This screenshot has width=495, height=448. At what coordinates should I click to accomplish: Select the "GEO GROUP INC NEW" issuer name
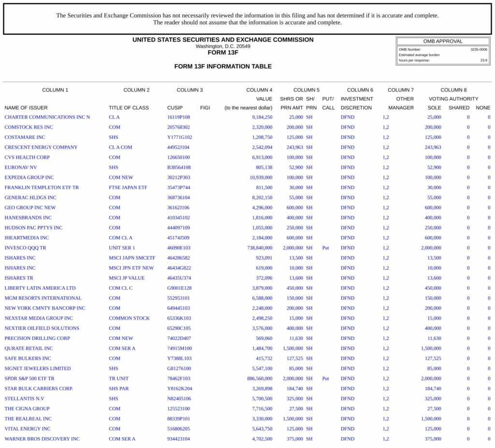coord(30,208)
